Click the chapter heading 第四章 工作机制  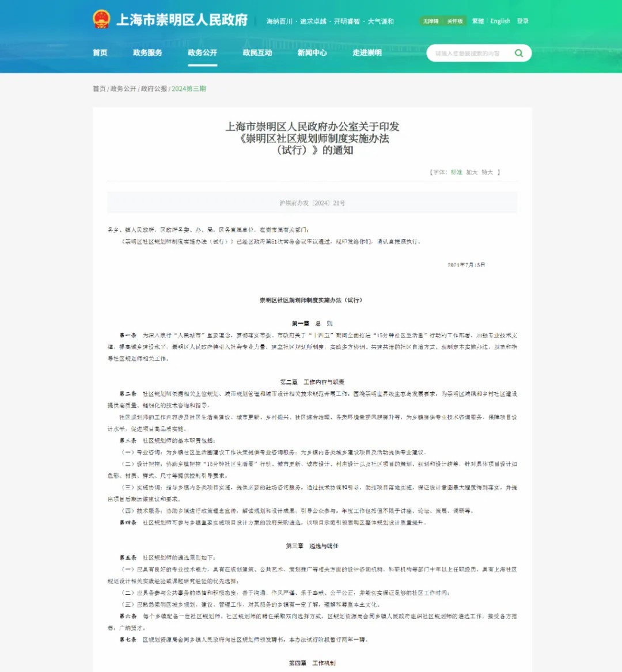point(312,663)
